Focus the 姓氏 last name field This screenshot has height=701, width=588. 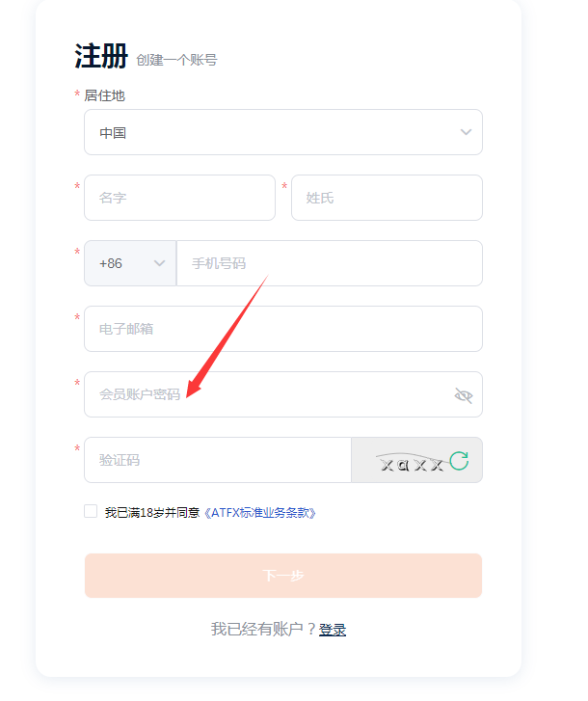pos(387,198)
